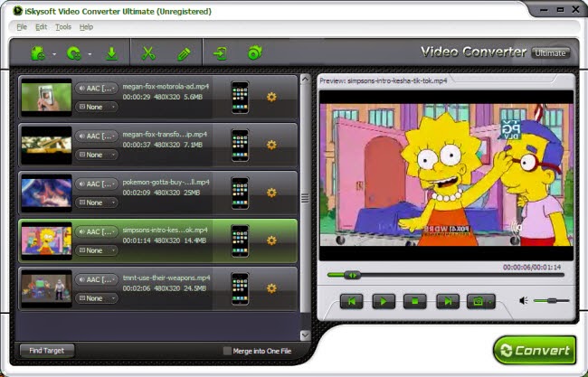Open gear settings for megan-fox-motorola-ad

click(x=271, y=97)
